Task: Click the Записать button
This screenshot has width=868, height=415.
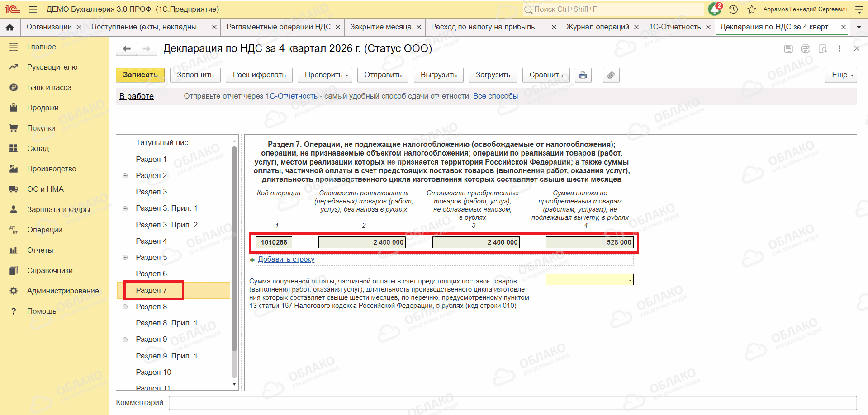Action: click(x=140, y=75)
